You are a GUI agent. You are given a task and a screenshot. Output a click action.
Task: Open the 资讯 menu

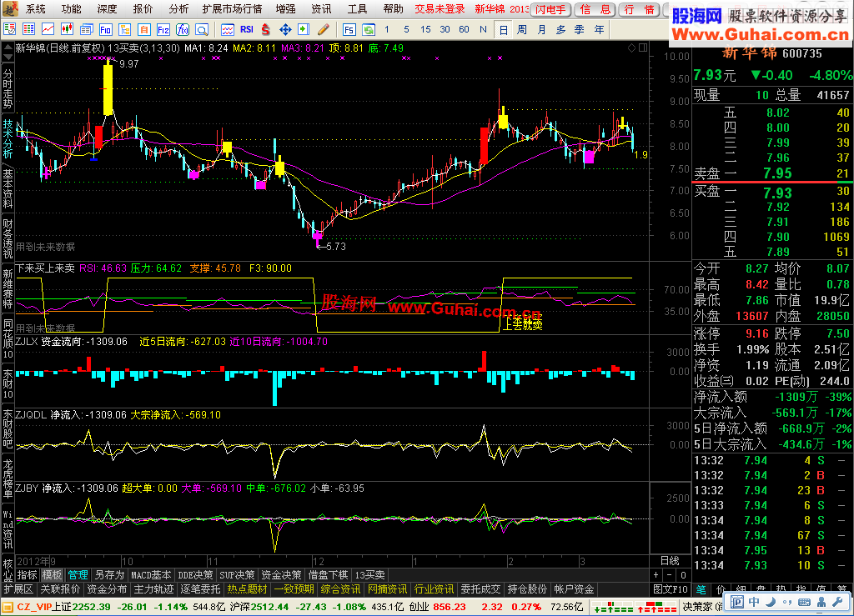click(x=321, y=8)
